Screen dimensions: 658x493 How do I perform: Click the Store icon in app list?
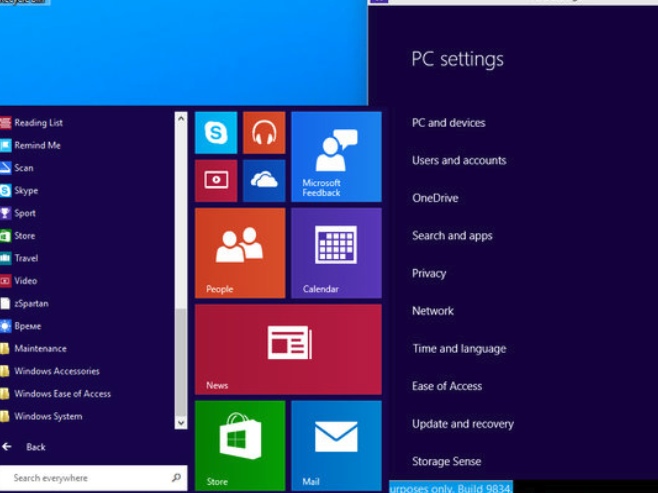tap(5, 236)
